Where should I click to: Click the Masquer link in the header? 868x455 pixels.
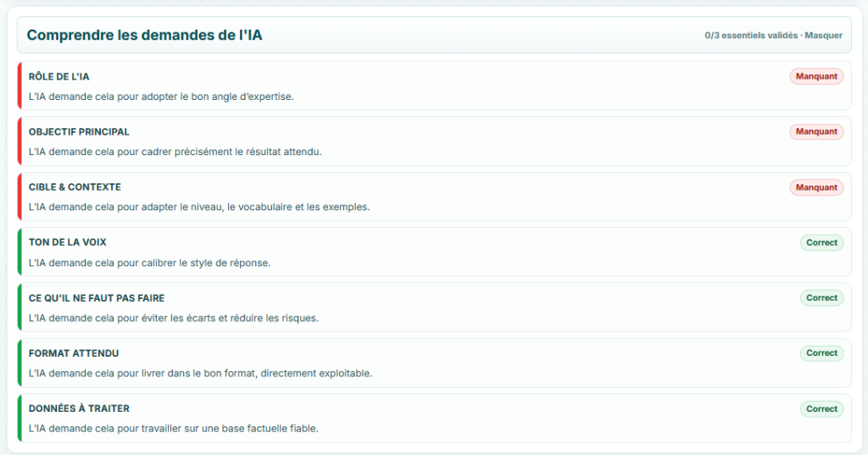click(823, 36)
